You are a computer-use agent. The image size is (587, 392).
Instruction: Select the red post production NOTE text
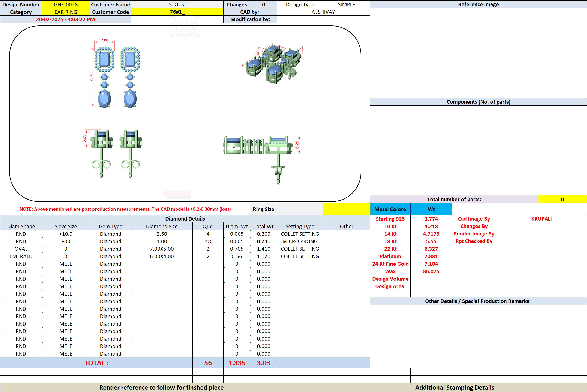125,209
